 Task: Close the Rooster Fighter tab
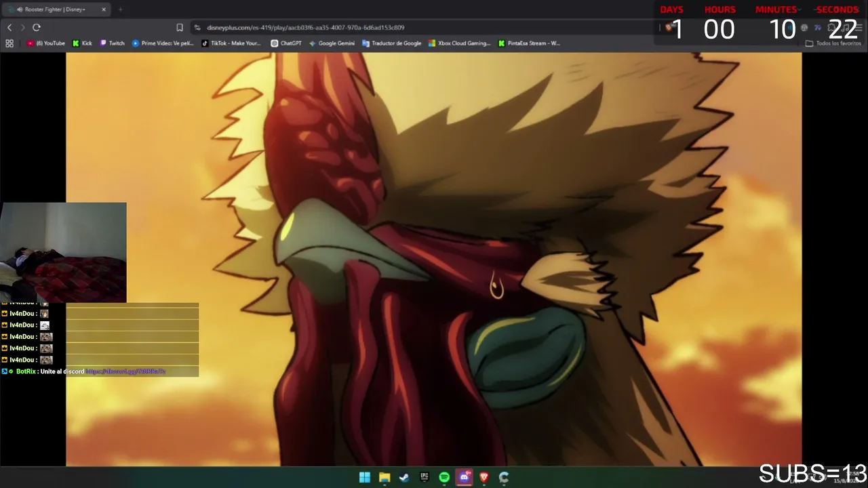pyautogui.click(x=104, y=9)
